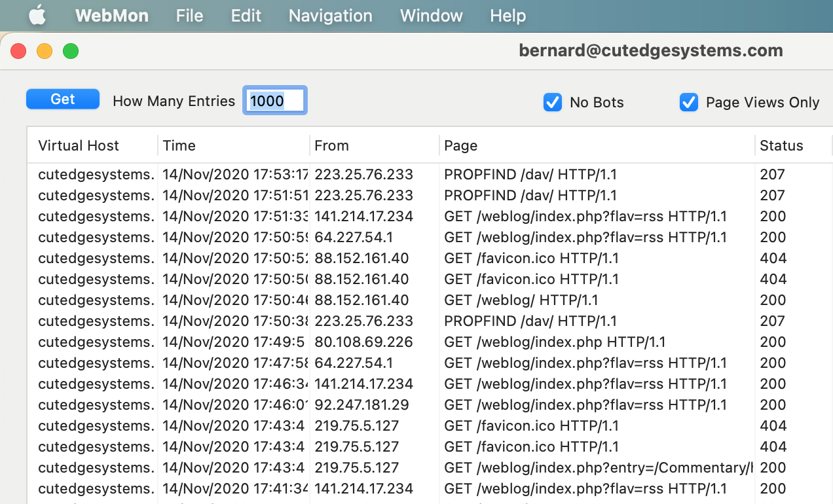The height and width of the screenshot is (504, 833).
Task: Sort by the Status column header
Action: click(x=792, y=145)
